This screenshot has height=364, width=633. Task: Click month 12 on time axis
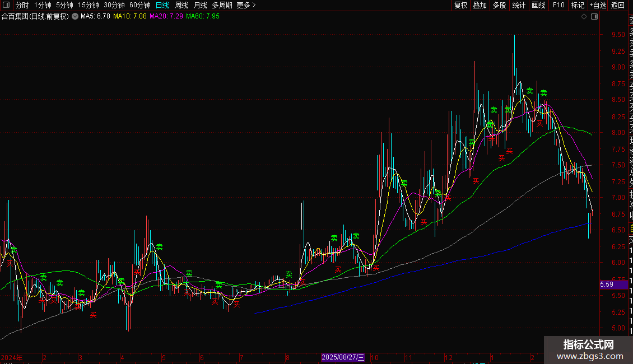(x=449, y=358)
